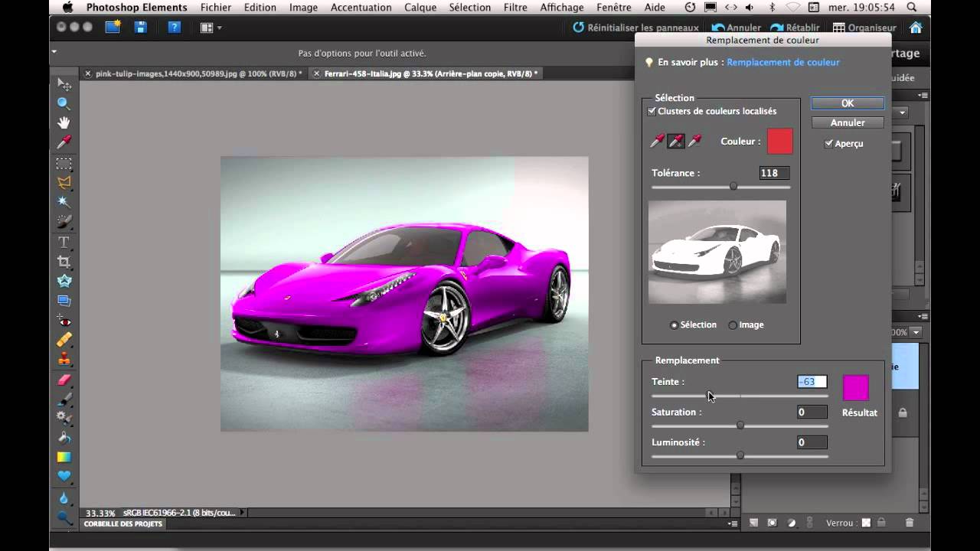
Task: Uncheck the Aperçu preview checkbox
Action: click(828, 143)
